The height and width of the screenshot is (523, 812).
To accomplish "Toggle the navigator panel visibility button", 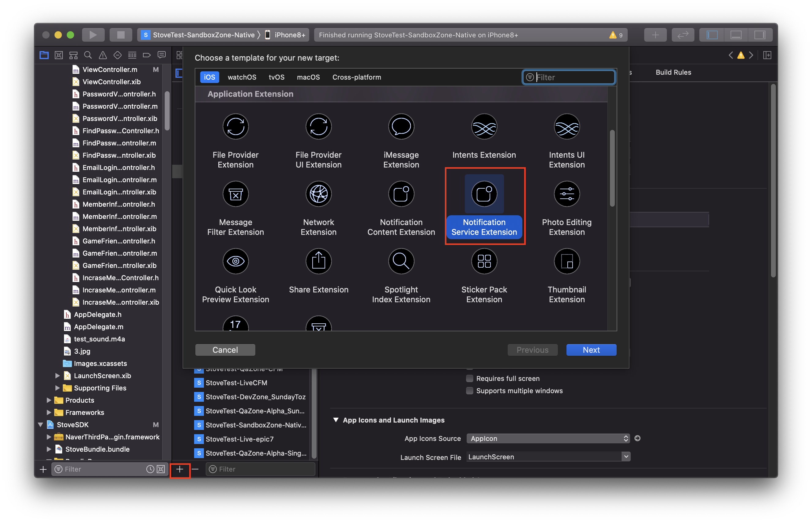I will [x=712, y=35].
